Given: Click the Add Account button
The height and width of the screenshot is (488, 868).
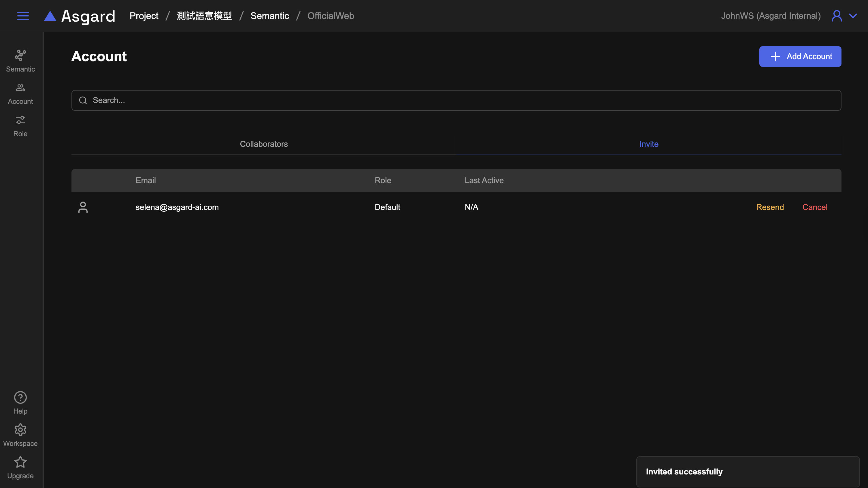Looking at the screenshot, I should point(800,56).
